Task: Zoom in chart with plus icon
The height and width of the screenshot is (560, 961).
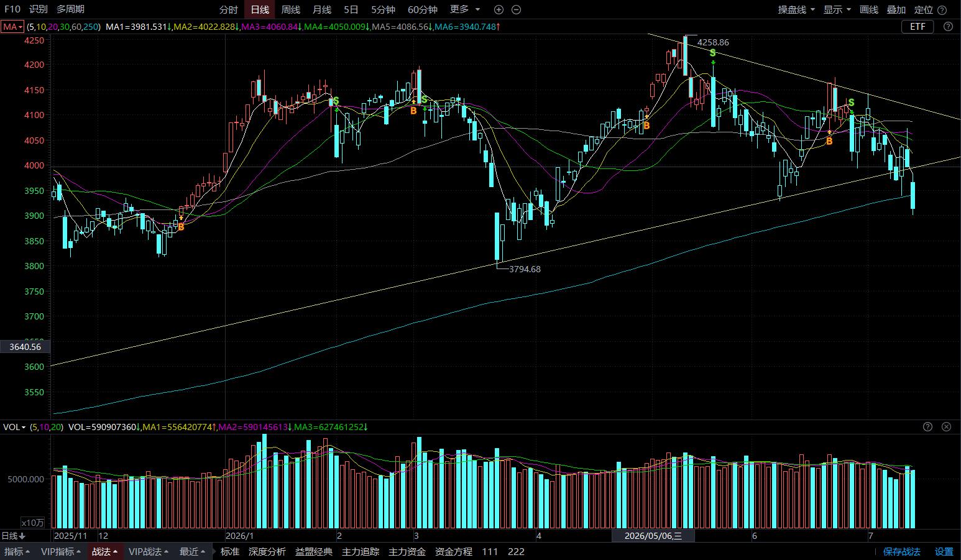Action: [499, 9]
